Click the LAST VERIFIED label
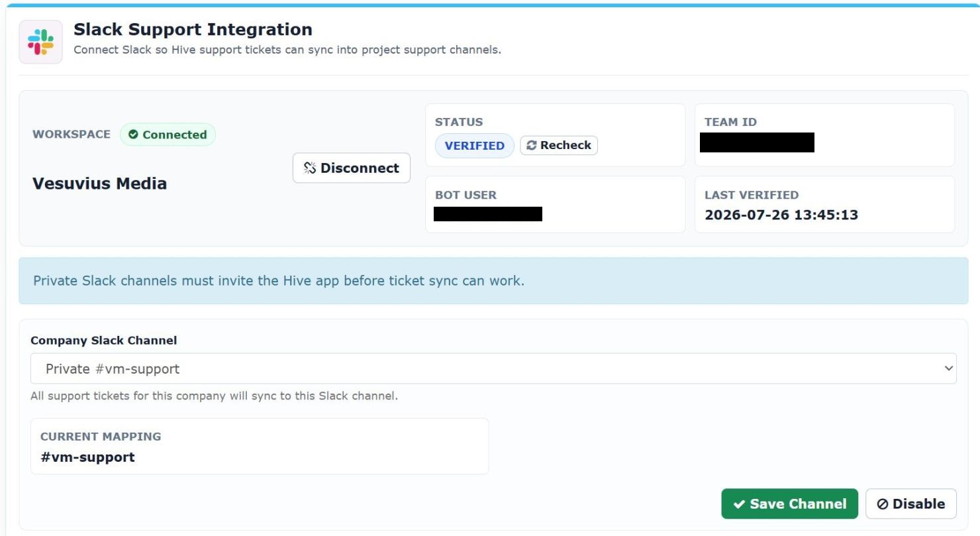The image size is (980, 536). [752, 195]
